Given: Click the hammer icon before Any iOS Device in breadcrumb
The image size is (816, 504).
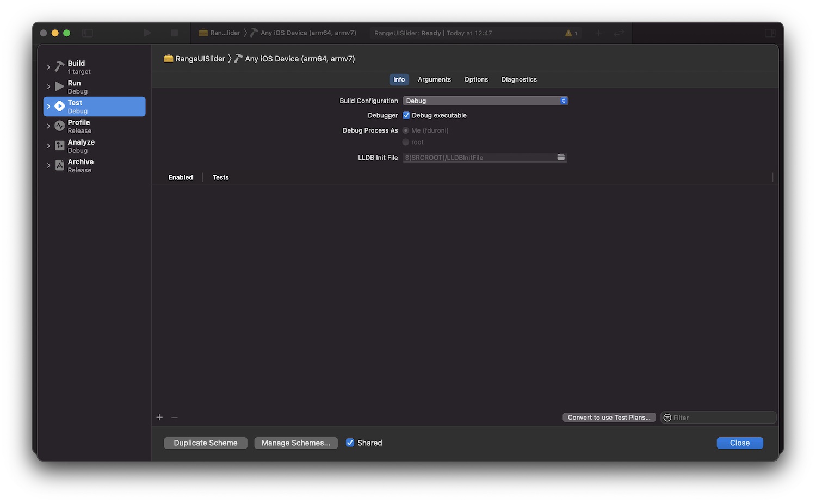Looking at the screenshot, I should [x=238, y=59].
